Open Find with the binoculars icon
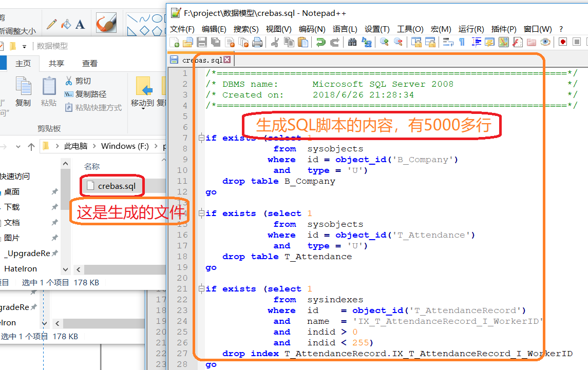Screen dimensions: 588x370 pyautogui.click(x=352, y=42)
